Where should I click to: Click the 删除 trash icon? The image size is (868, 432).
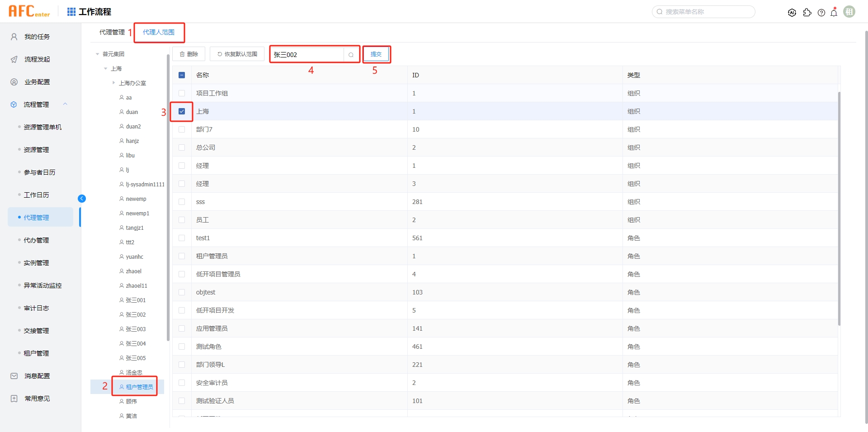(x=189, y=54)
